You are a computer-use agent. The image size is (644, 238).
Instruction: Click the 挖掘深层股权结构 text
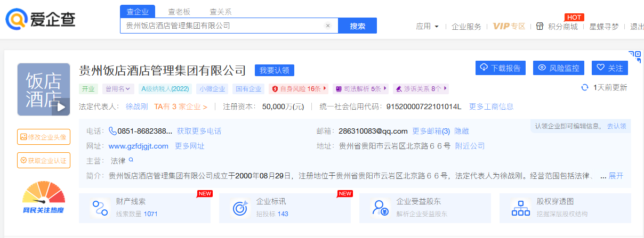click(562, 214)
